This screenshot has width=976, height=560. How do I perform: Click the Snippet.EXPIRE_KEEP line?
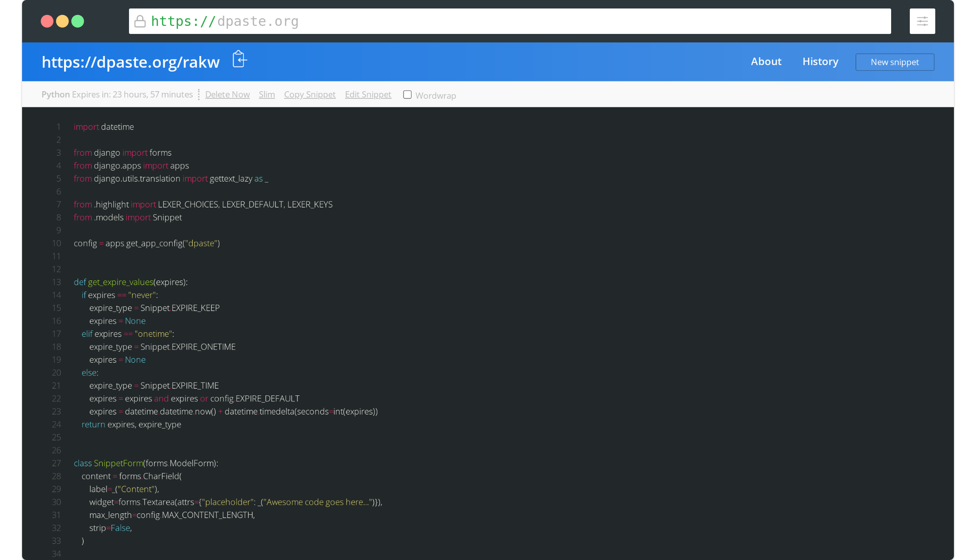point(154,308)
